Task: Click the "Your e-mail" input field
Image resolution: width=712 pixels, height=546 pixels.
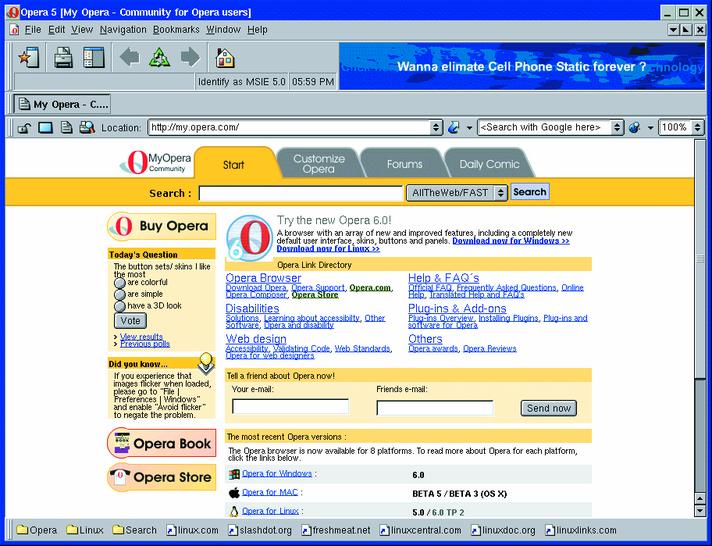Action: [x=290, y=407]
